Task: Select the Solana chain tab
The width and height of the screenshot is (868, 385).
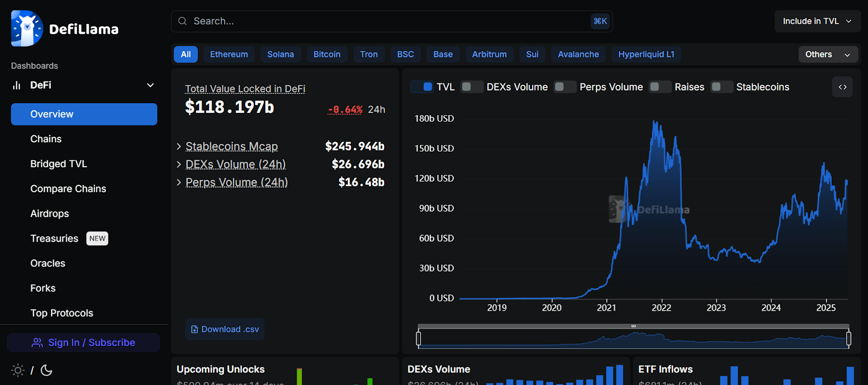Action: (x=280, y=54)
